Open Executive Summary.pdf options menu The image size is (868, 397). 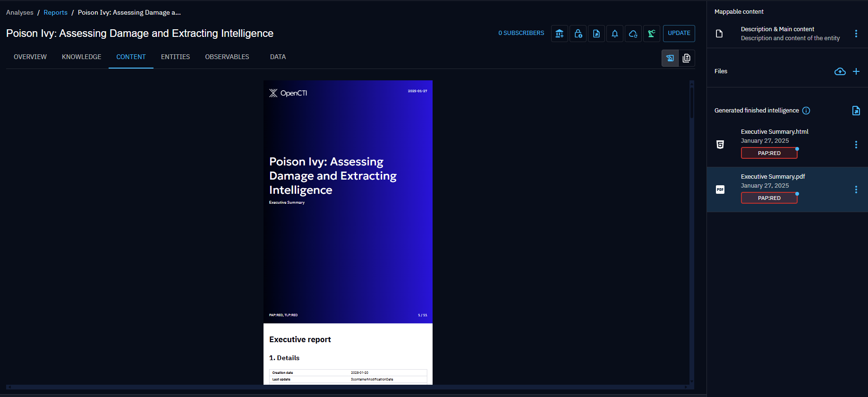(856, 190)
